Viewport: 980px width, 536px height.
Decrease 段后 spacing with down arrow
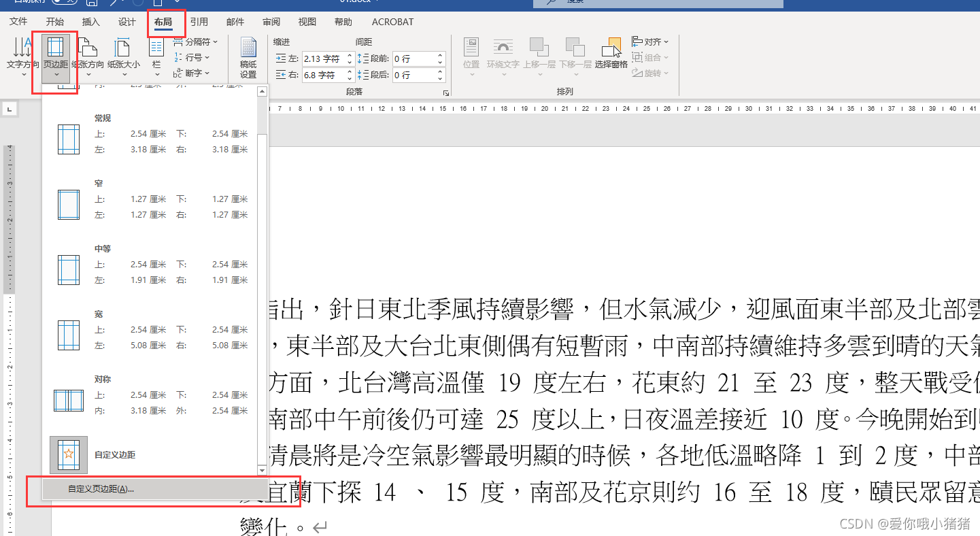click(441, 78)
